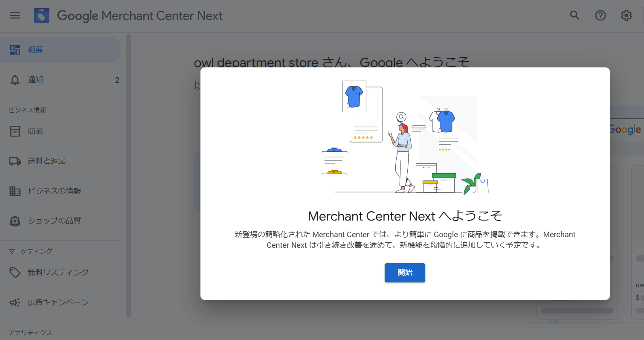
Task: Select the ビジネスの情報 building icon
Action: tap(15, 191)
